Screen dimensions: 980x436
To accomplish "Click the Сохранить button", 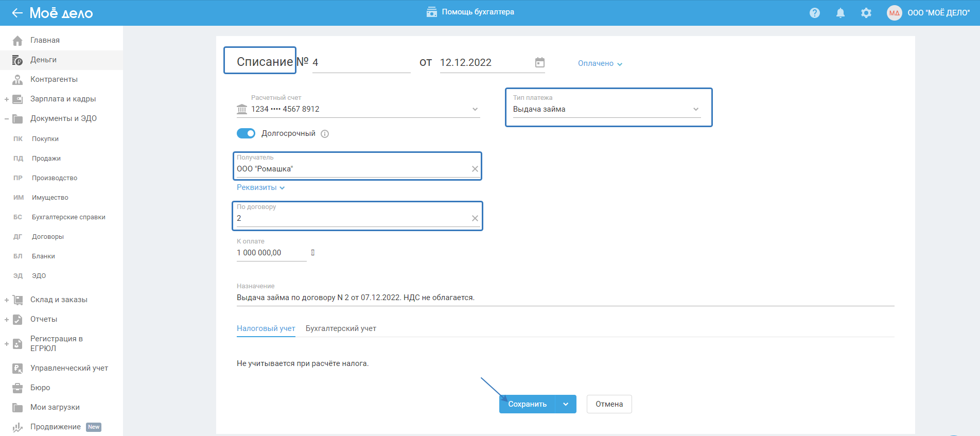I will pyautogui.click(x=528, y=404).
